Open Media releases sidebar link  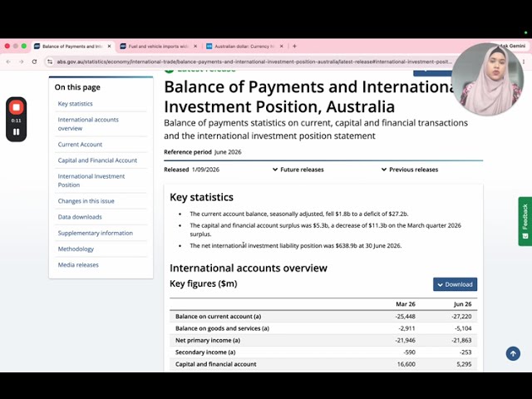point(78,265)
